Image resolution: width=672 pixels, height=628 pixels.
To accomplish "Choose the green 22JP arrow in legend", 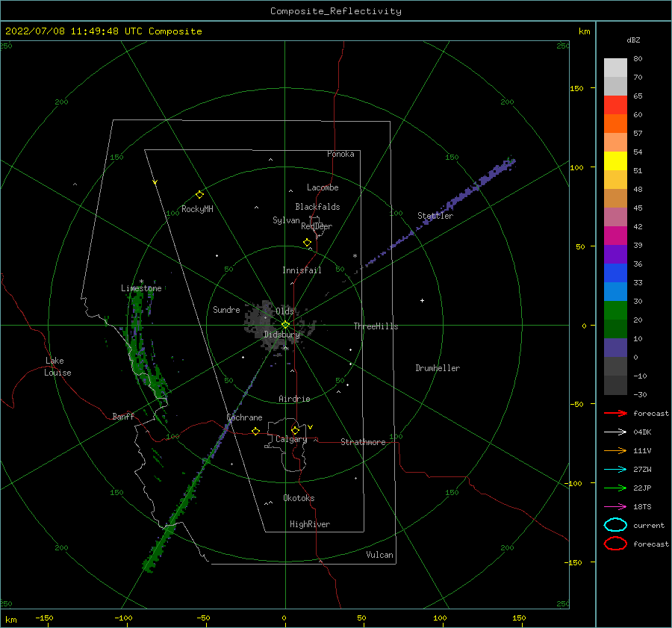I will [615, 488].
